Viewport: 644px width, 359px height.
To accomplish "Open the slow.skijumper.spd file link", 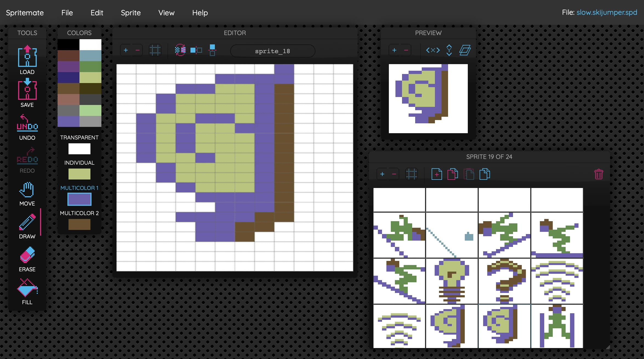I will point(606,12).
